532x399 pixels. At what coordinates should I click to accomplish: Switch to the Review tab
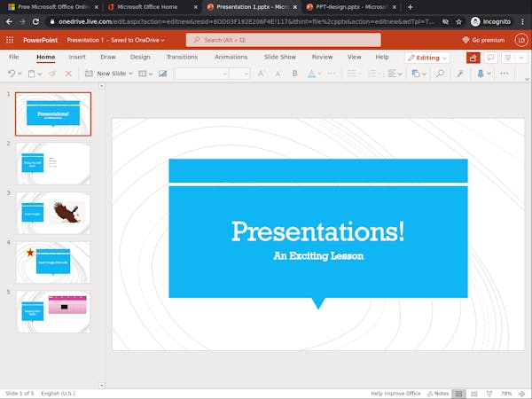[x=322, y=57]
